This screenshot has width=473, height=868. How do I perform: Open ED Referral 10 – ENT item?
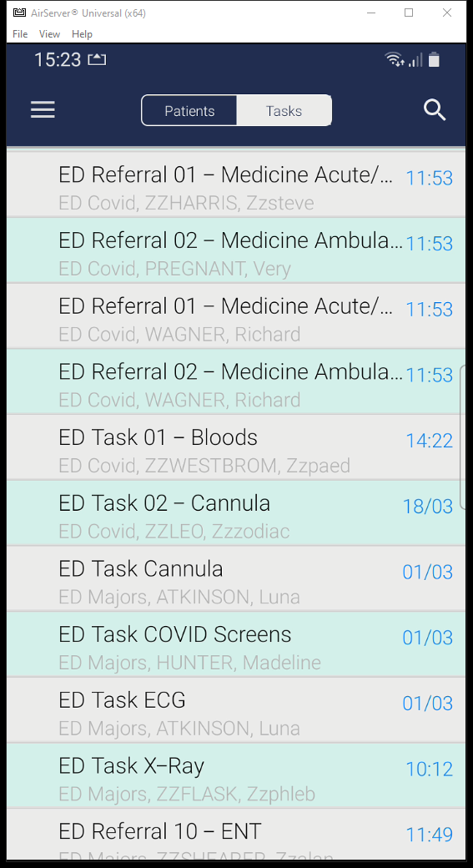(x=236, y=835)
